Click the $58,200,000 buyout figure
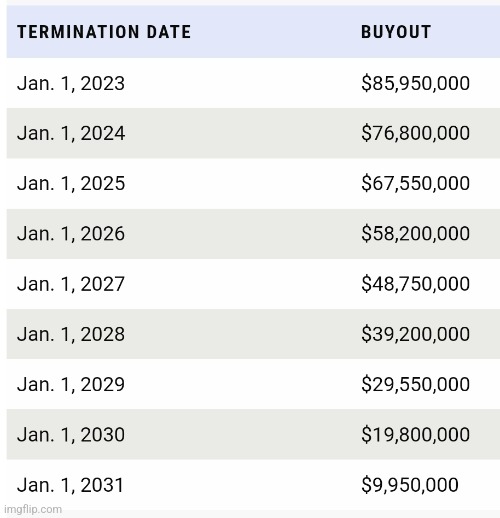The height and width of the screenshot is (518, 500). coord(415,233)
